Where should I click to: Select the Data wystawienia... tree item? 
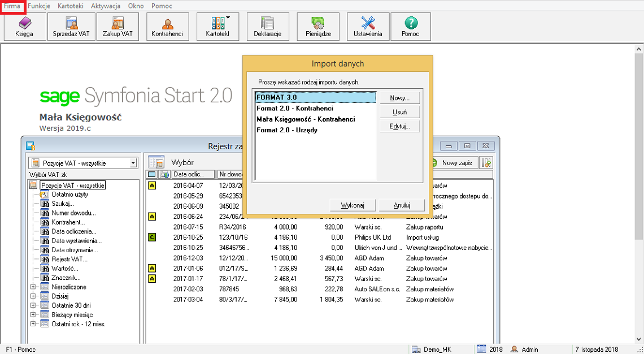coord(74,240)
